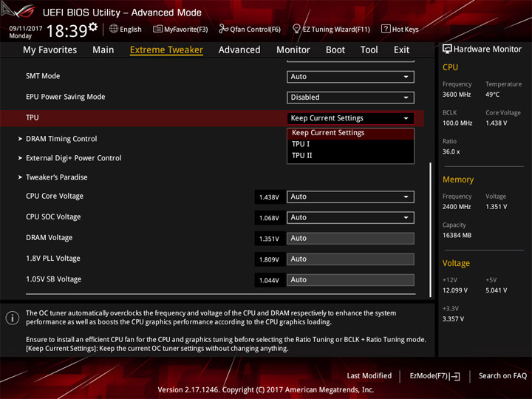532x399 pixels.
Task: Click the settings gear beside the clock
Action: pos(93,27)
